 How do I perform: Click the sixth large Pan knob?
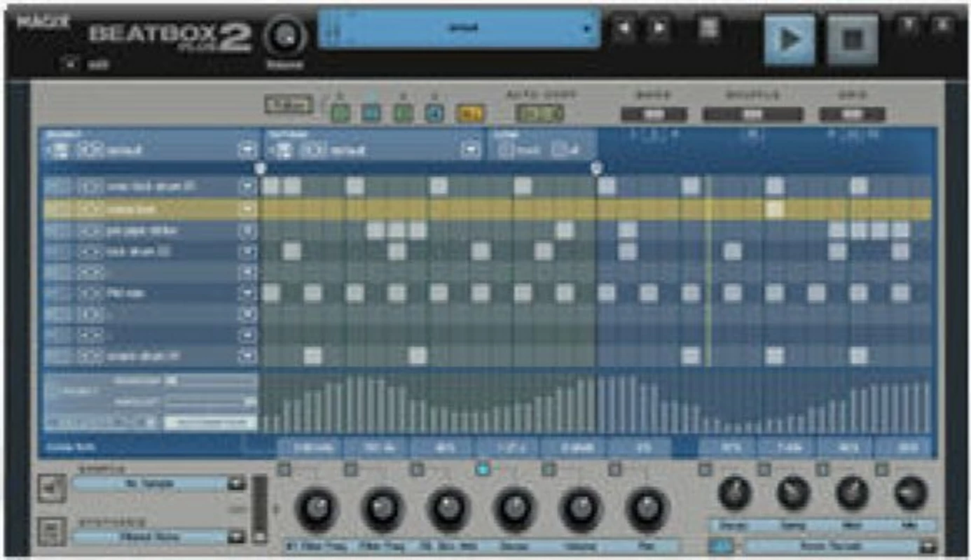tap(647, 509)
